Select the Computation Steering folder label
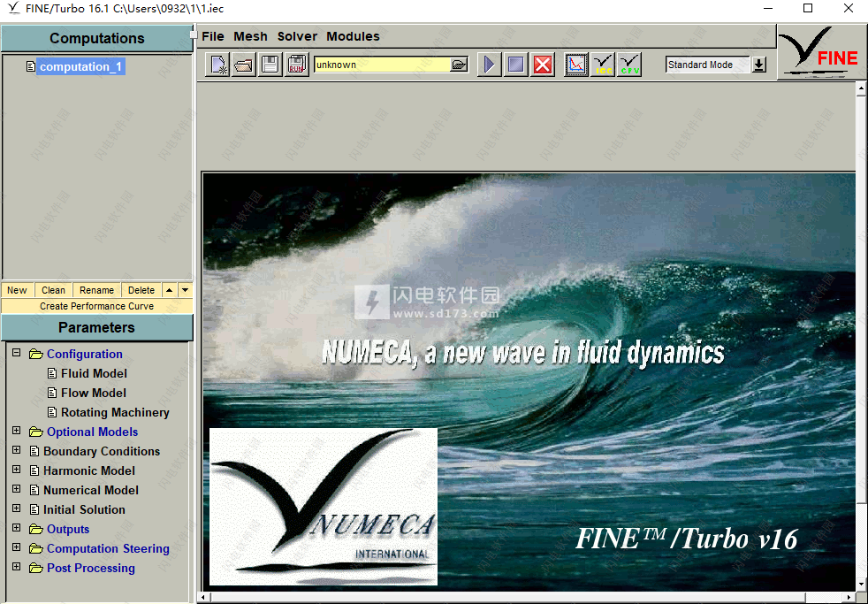 pos(108,548)
